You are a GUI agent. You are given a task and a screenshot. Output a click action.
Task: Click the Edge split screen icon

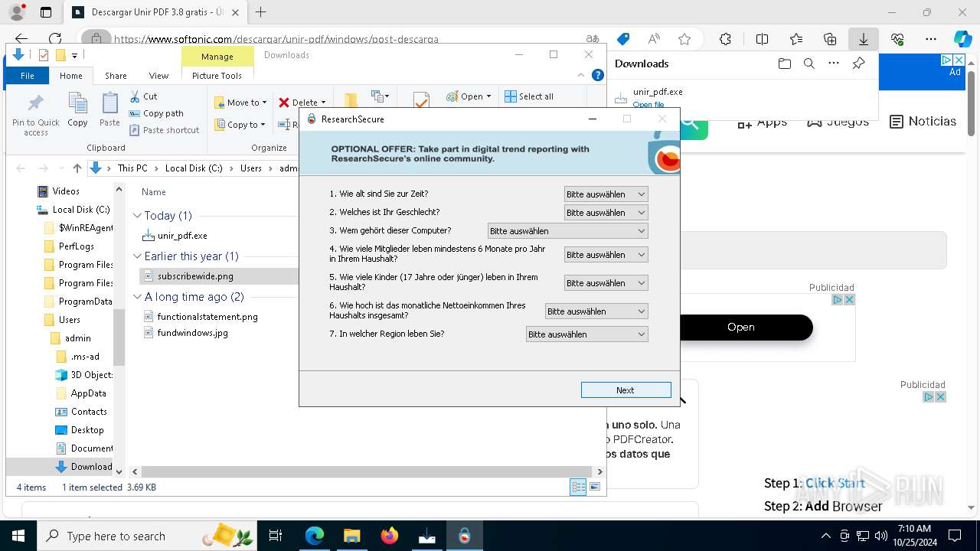pyautogui.click(x=762, y=39)
